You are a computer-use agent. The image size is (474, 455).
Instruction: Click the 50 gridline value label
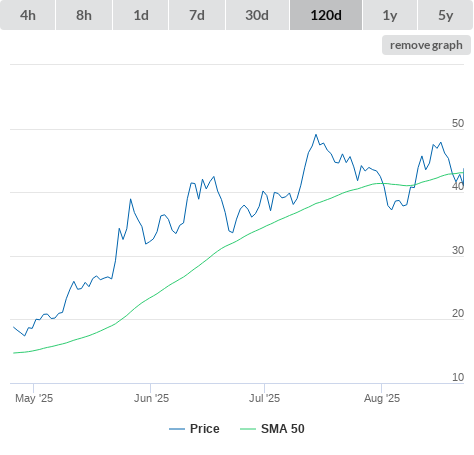(x=458, y=123)
